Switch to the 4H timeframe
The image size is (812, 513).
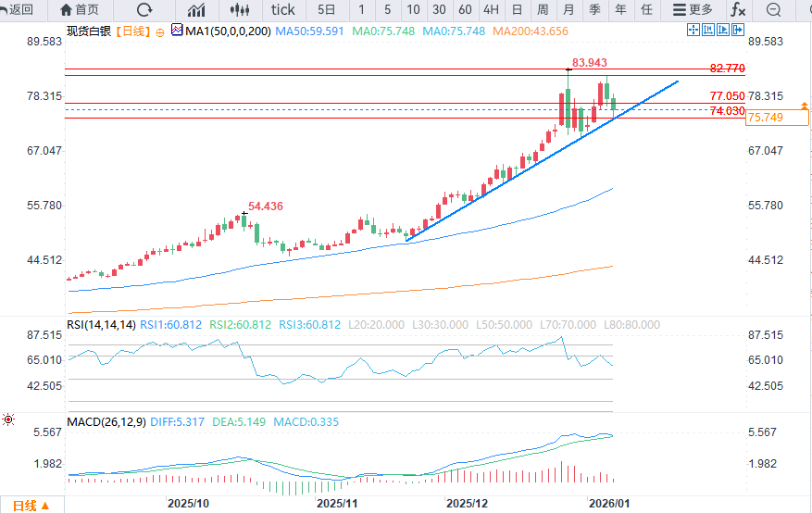pos(491,10)
